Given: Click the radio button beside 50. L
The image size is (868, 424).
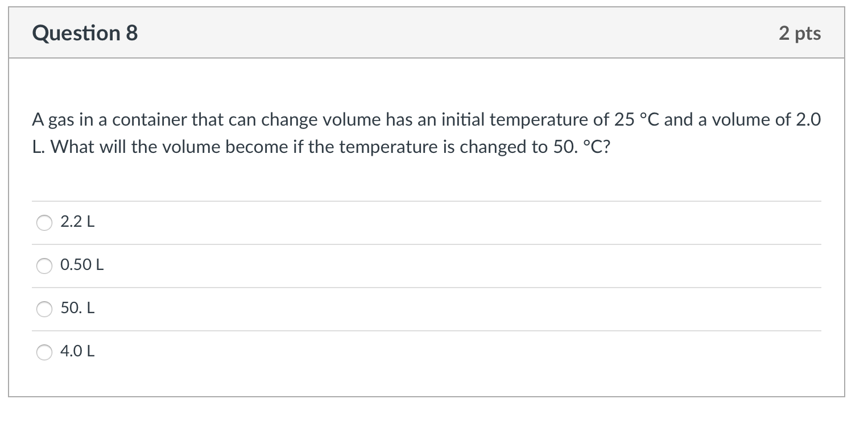Looking at the screenshot, I should 44,309.
